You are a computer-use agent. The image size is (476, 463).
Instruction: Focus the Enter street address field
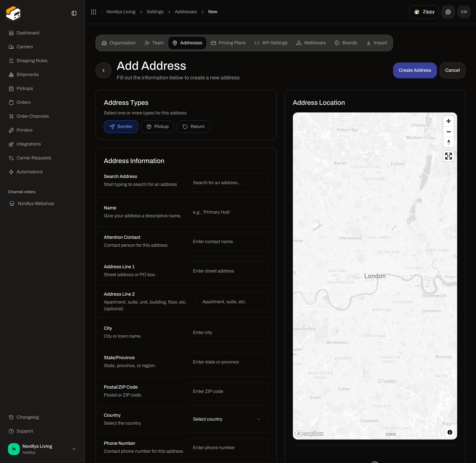tap(227, 271)
